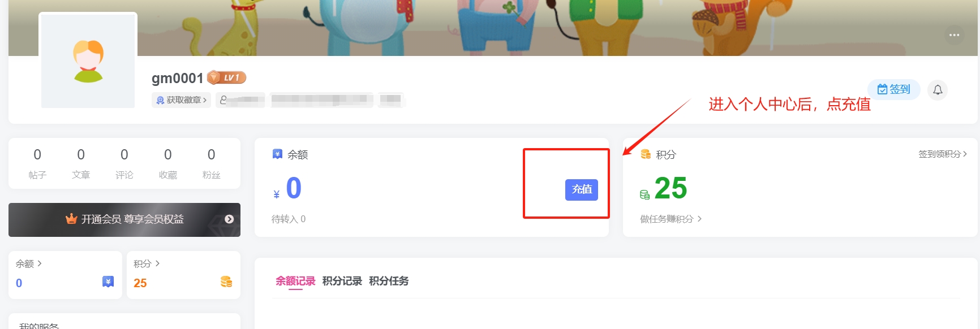Click the crown icon on membership banner
The height and width of the screenshot is (329, 980).
point(71,219)
